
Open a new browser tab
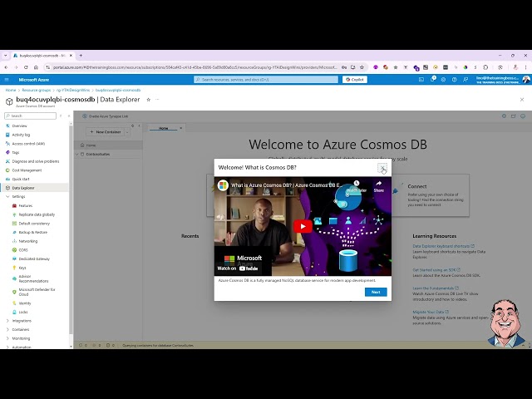(x=81, y=56)
